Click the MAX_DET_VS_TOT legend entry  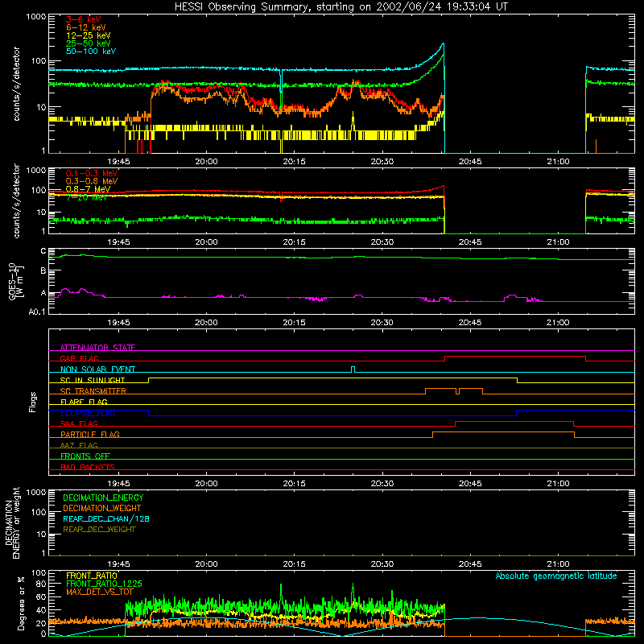pyautogui.click(x=100, y=592)
